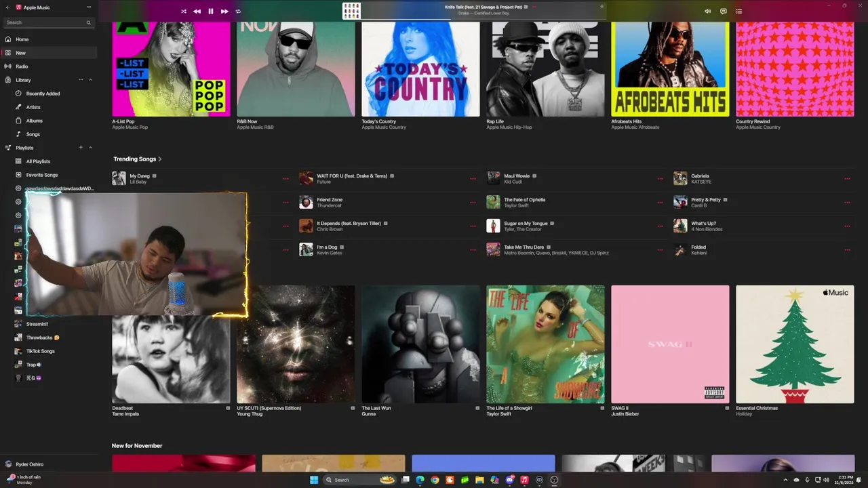Open Radio in the sidebar
Screen dimensions: 868x488
tap(49, 66)
